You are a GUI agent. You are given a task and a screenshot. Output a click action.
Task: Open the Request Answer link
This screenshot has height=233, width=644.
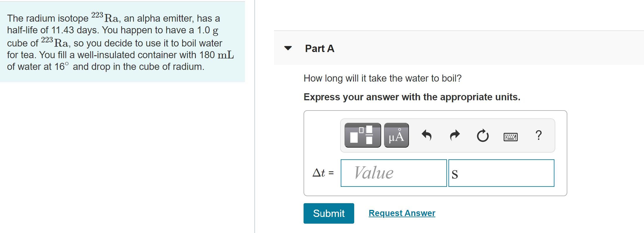402,213
